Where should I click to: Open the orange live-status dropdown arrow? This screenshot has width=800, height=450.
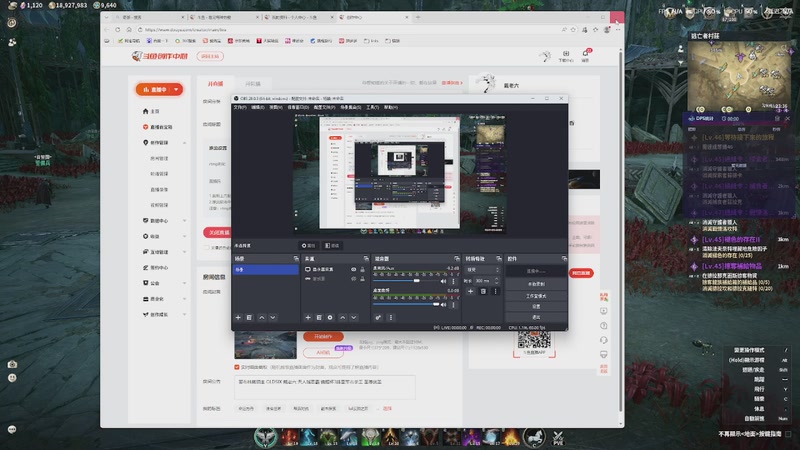pos(176,89)
